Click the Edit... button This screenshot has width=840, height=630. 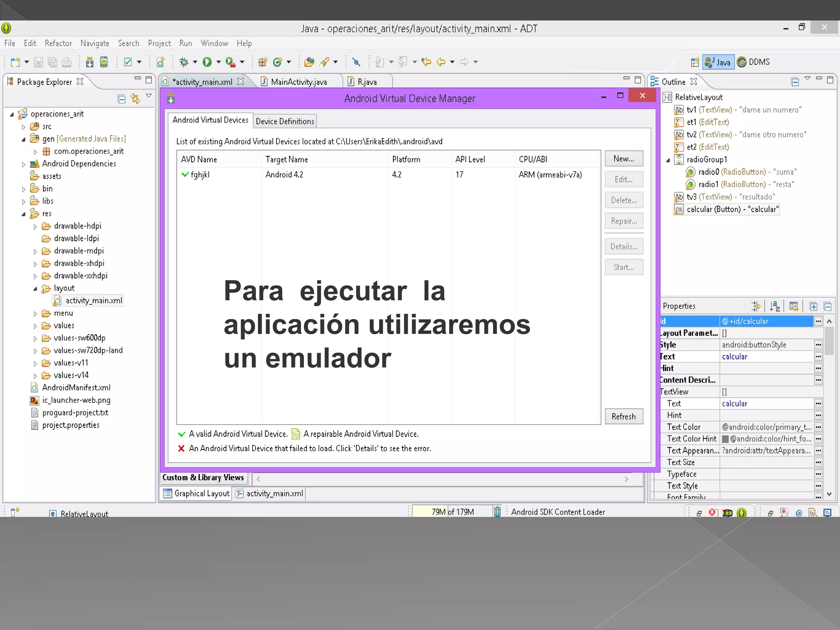pos(624,179)
